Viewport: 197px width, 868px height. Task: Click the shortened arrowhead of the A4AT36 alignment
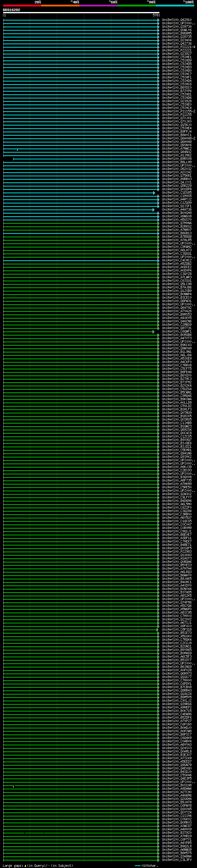click(154, 210)
